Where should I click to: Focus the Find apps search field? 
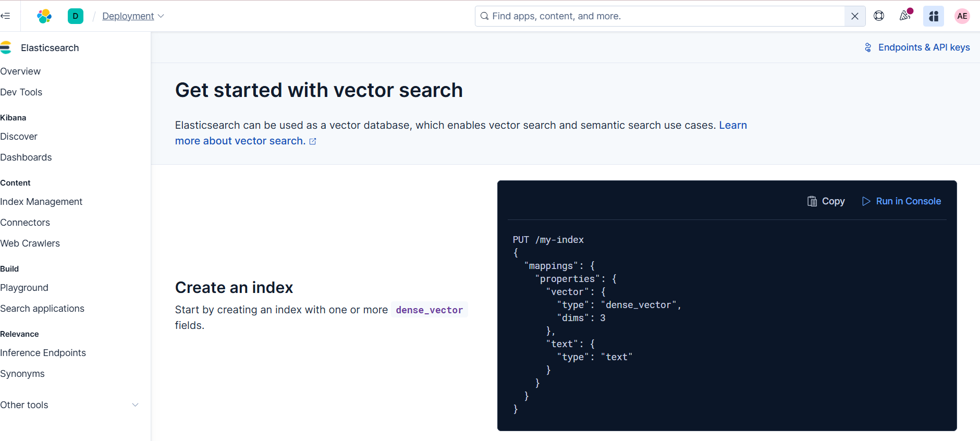click(x=662, y=16)
